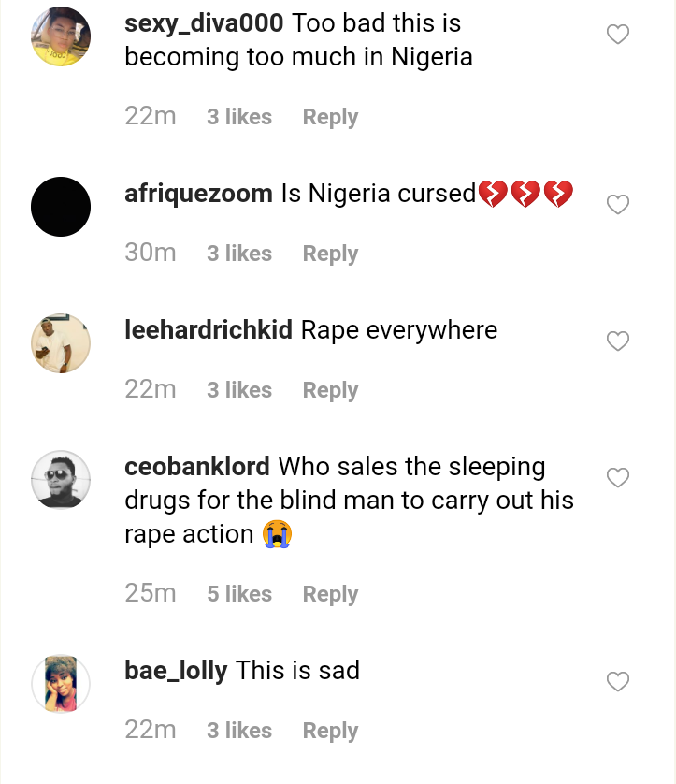676x784 pixels.
Task: Like leehardrichkid's "Rape everywhere" comment
Action: 618,341
